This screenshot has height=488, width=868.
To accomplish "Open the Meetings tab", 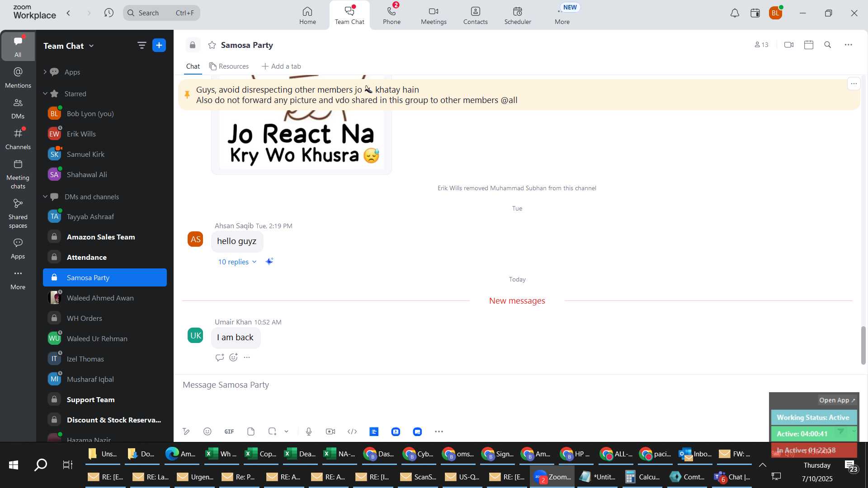I will (x=434, y=15).
